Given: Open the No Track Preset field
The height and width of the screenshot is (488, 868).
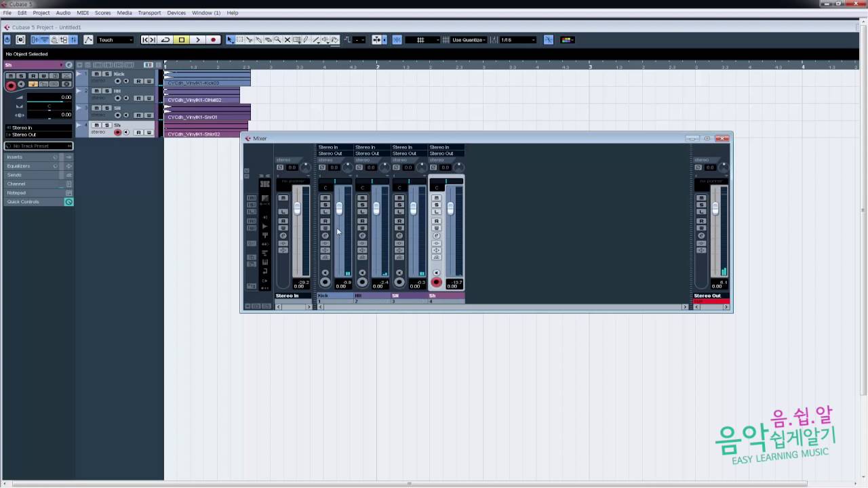Looking at the screenshot, I should (38, 146).
